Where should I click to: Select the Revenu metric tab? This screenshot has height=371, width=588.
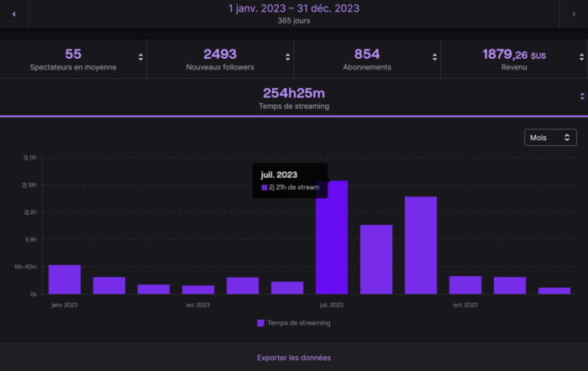[514, 60]
